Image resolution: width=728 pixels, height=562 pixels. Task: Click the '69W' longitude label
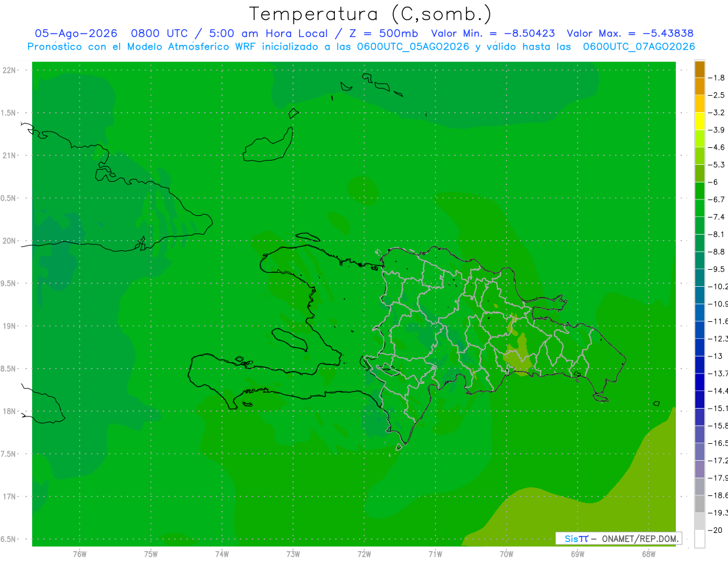click(x=578, y=554)
